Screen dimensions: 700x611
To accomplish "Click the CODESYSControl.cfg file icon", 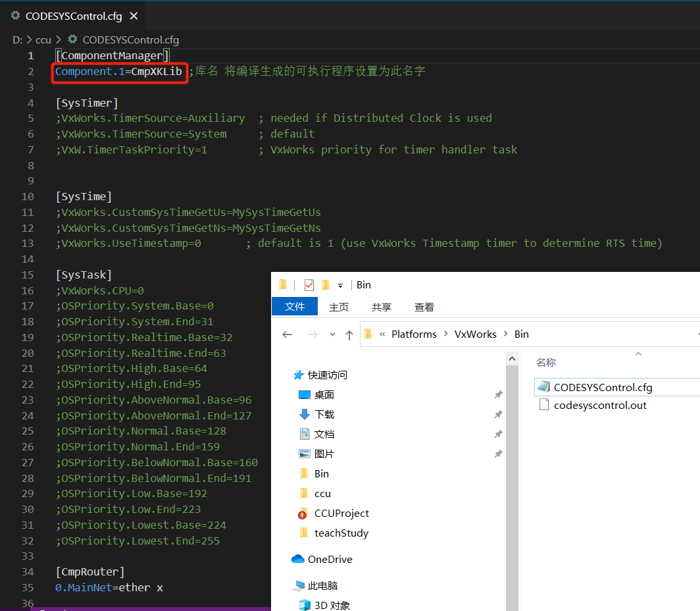I will (x=543, y=386).
